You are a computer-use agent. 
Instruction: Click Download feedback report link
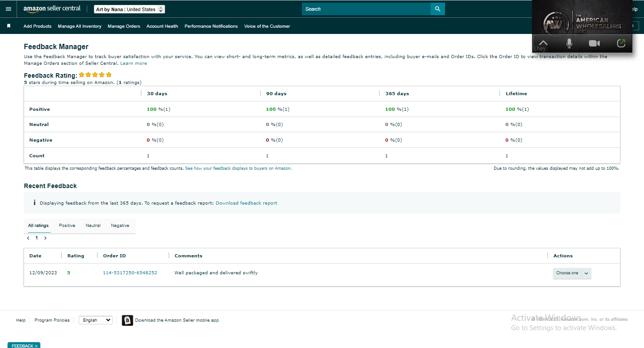[x=246, y=203]
